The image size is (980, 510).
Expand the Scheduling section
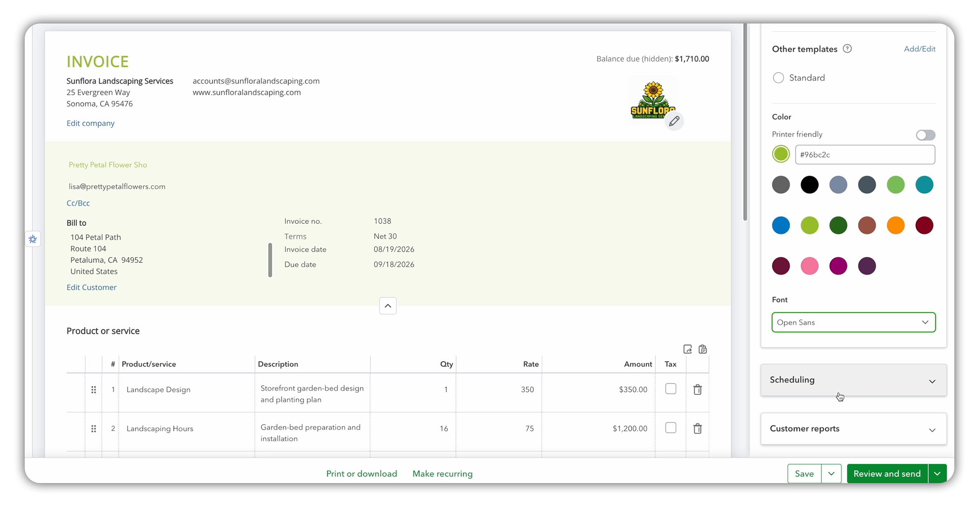click(853, 380)
